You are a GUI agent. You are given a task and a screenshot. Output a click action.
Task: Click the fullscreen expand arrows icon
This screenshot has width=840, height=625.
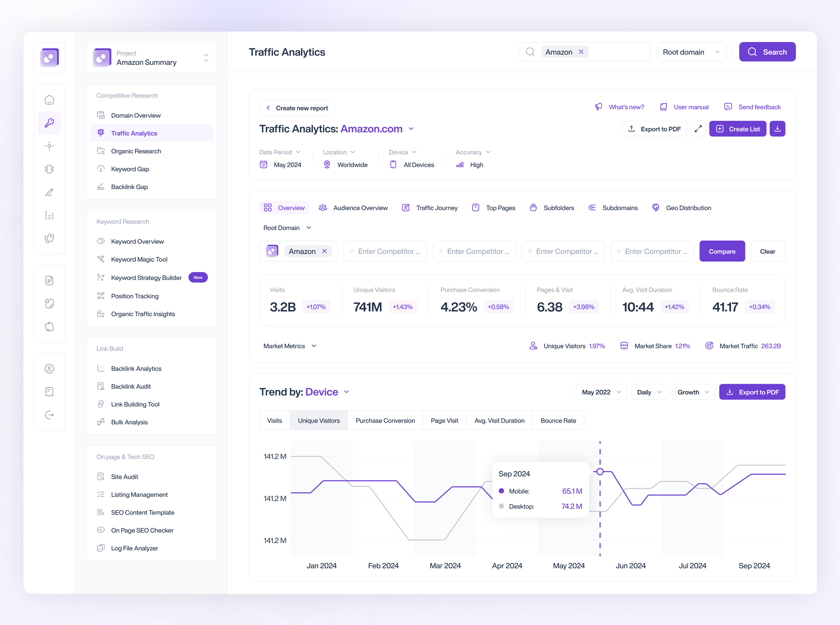[698, 129]
